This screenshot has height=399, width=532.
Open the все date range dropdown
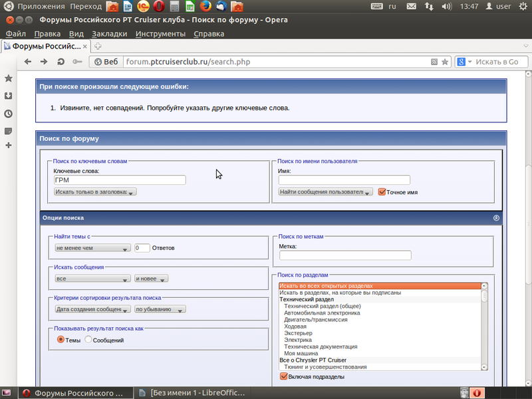coord(92,279)
